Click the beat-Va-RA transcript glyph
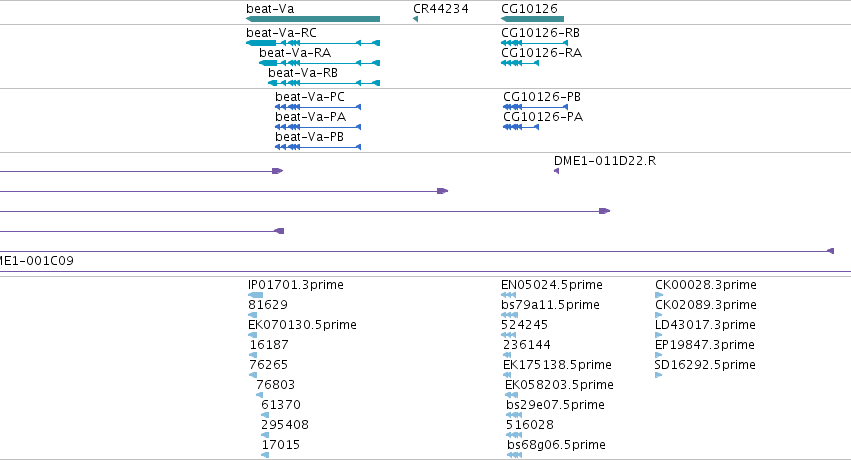851x460 pixels. [x=319, y=63]
